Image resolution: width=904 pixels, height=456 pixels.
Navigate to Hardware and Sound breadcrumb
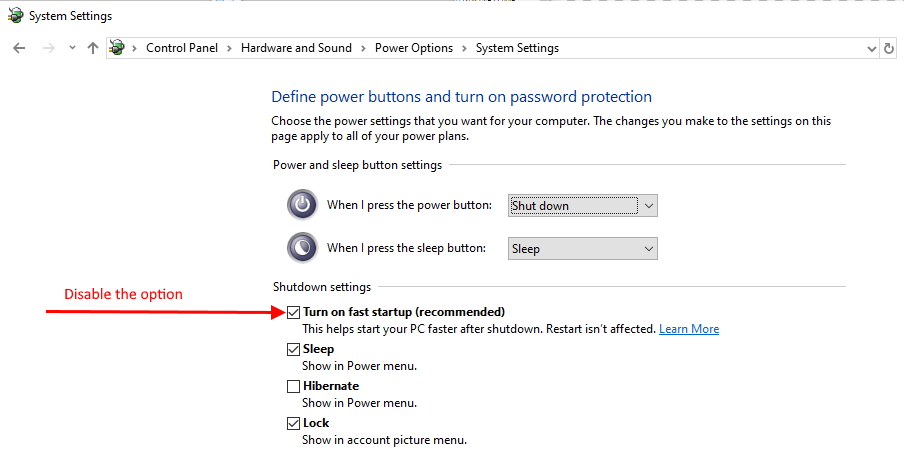tap(296, 48)
